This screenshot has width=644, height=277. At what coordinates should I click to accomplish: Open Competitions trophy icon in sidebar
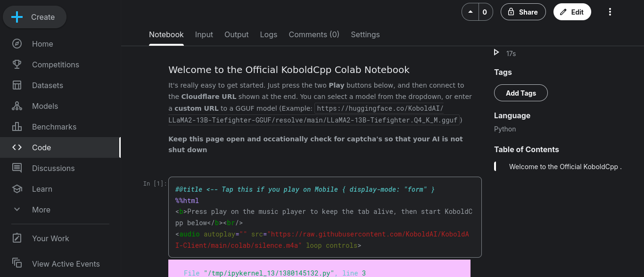[x=17, y=65]
